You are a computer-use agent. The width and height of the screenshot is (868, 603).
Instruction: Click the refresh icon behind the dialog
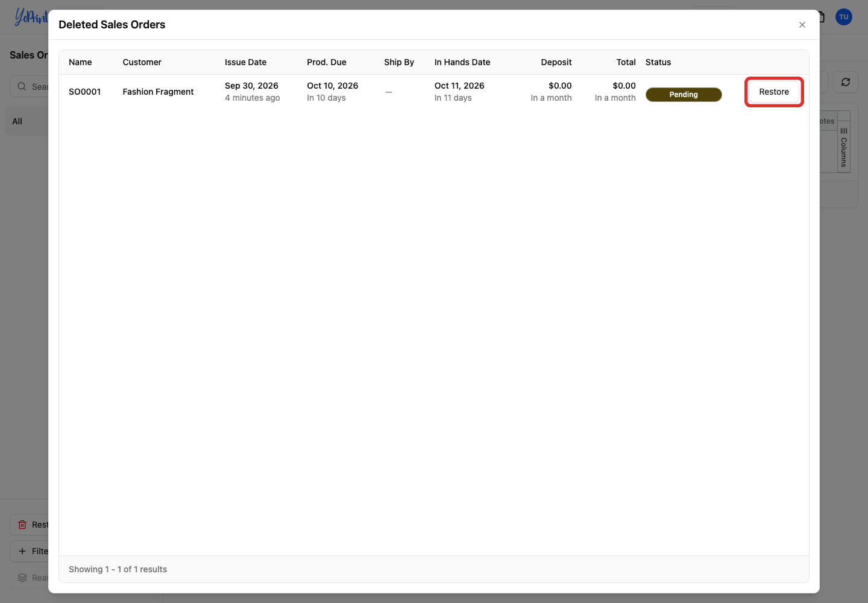846,82
